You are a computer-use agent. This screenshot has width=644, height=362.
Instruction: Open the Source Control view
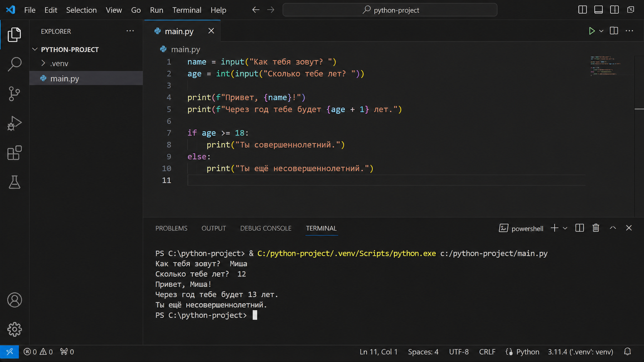click(15, 94)
